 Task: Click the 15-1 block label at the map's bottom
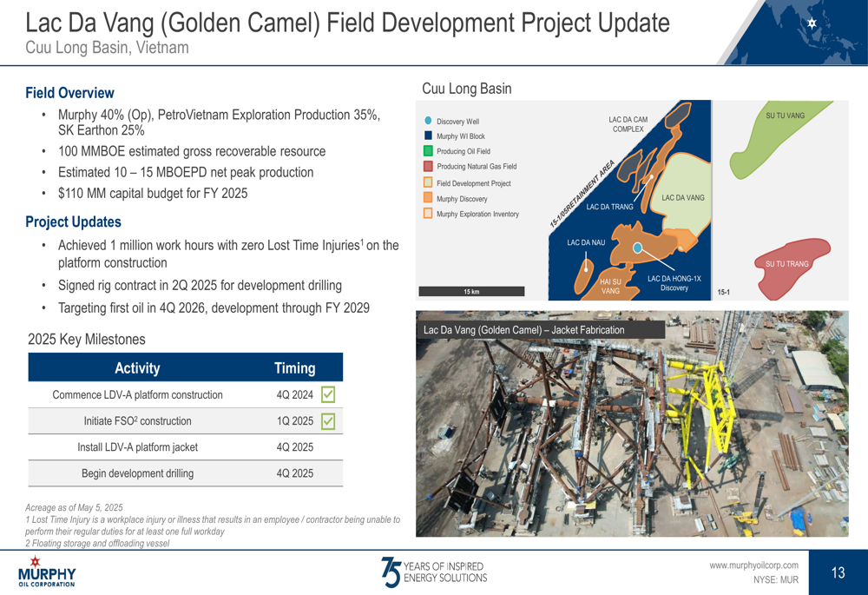724,292
